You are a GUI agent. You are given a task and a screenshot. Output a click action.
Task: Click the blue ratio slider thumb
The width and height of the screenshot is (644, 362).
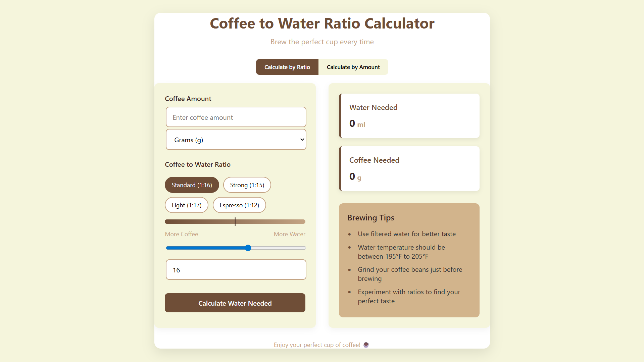click(248, 248)
